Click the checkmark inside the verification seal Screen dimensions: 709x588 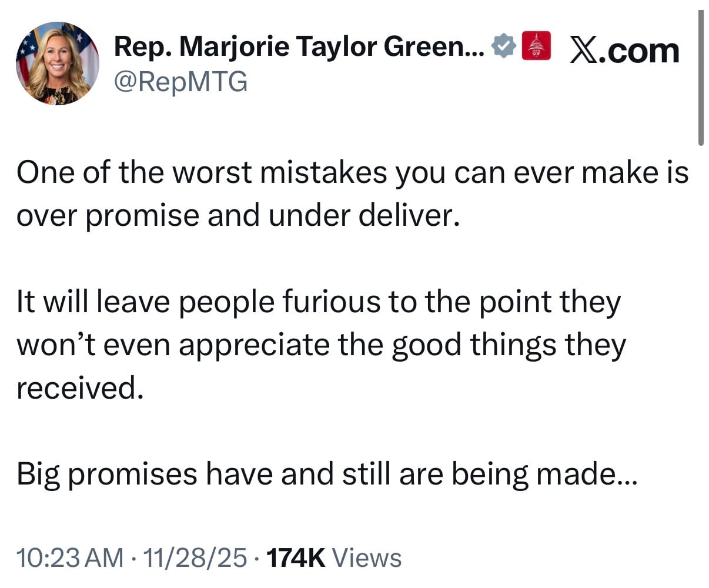504,45
